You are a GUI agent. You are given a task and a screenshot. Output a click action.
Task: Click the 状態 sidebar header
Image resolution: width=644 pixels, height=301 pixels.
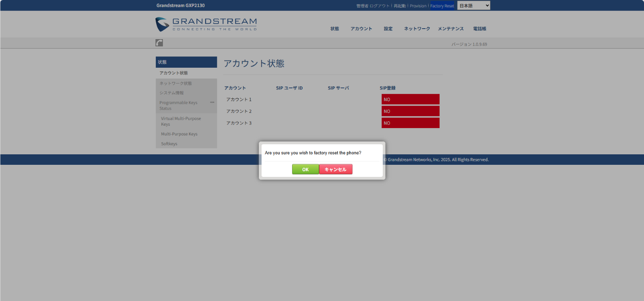(x=186, y=62)
